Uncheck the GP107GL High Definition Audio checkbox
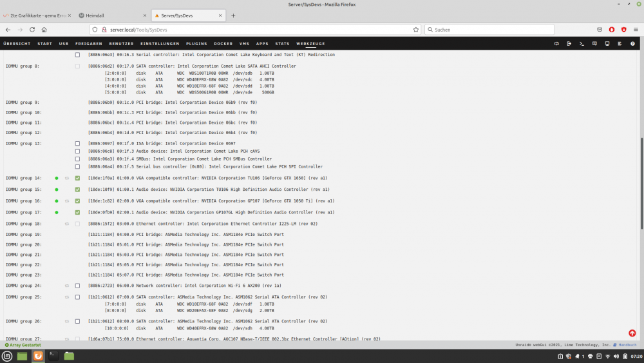Image resolution: width=644 pixels, height=363 pixels. (77, 213)
